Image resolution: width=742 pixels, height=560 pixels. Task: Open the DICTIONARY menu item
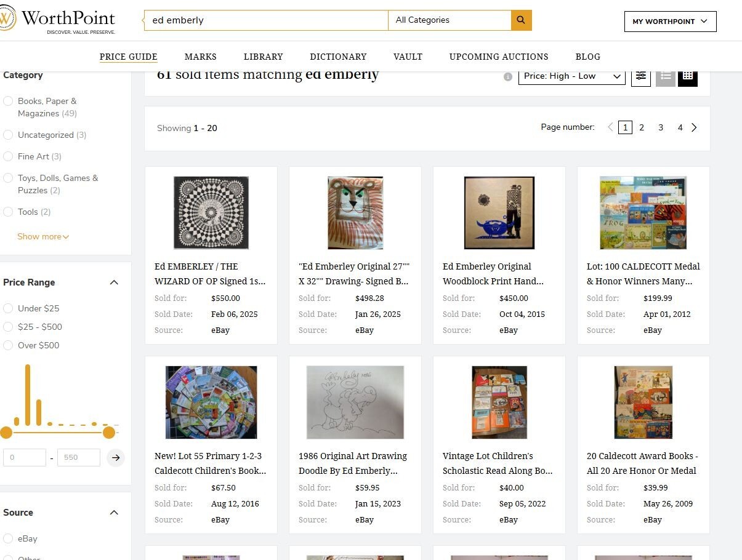[x=338, y=57]
